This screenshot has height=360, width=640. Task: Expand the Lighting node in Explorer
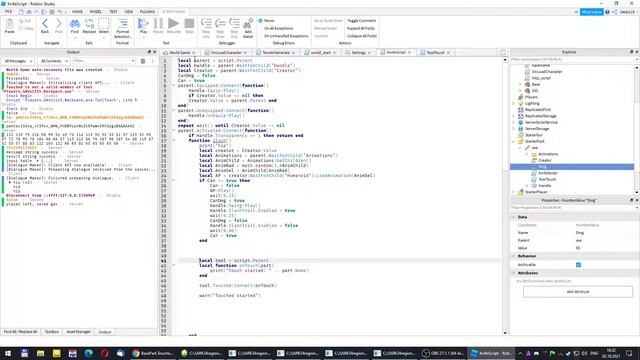(x=513, y=103)
